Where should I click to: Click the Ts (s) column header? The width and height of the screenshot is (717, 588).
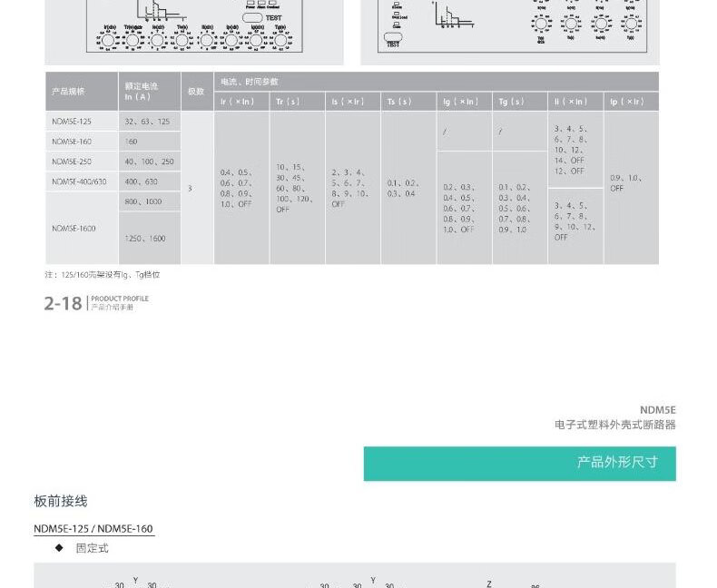pyautogui.click(x=408, y=102)
